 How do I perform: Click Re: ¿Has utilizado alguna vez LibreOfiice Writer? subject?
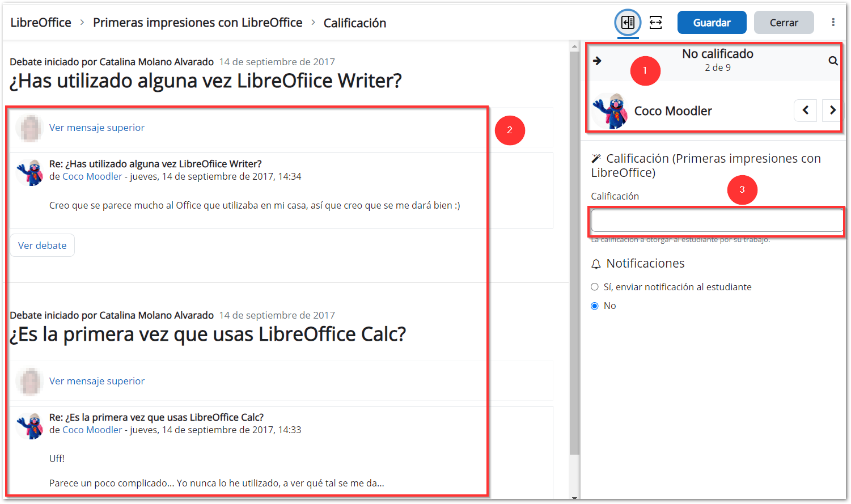point(155,164)
